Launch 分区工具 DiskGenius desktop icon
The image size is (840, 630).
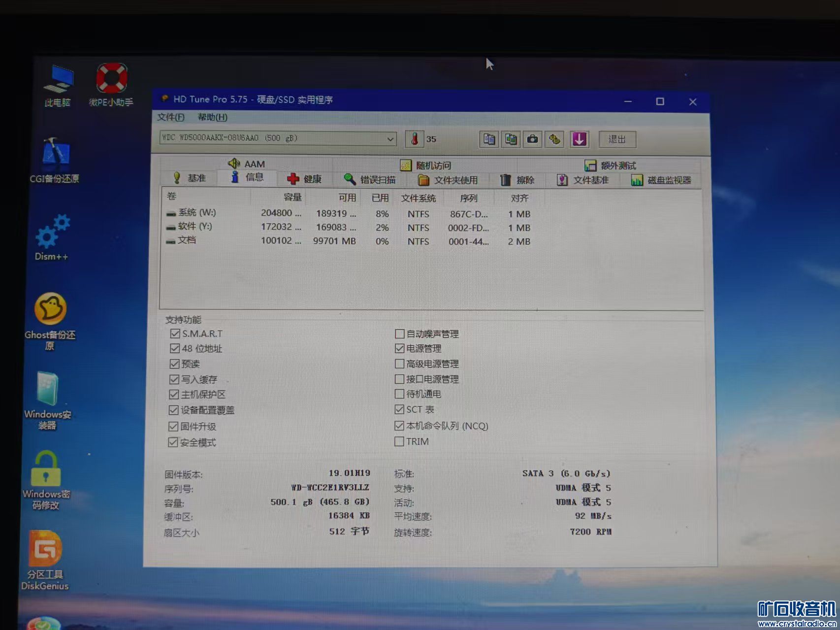click(45, 561)
